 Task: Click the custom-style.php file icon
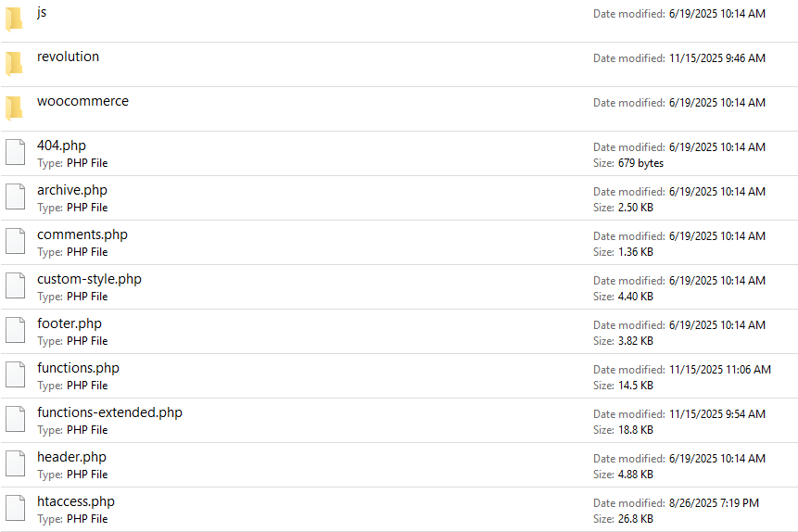pyautogui.click(x=14, y=286)
